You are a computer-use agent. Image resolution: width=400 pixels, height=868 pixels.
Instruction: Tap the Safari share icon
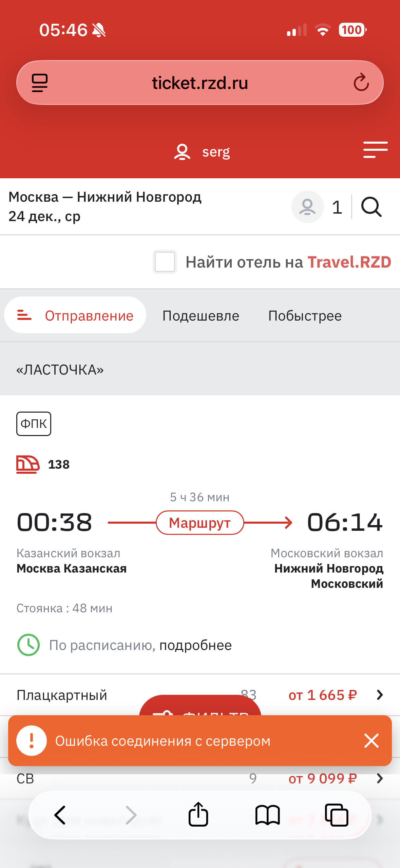click(198, 814)
